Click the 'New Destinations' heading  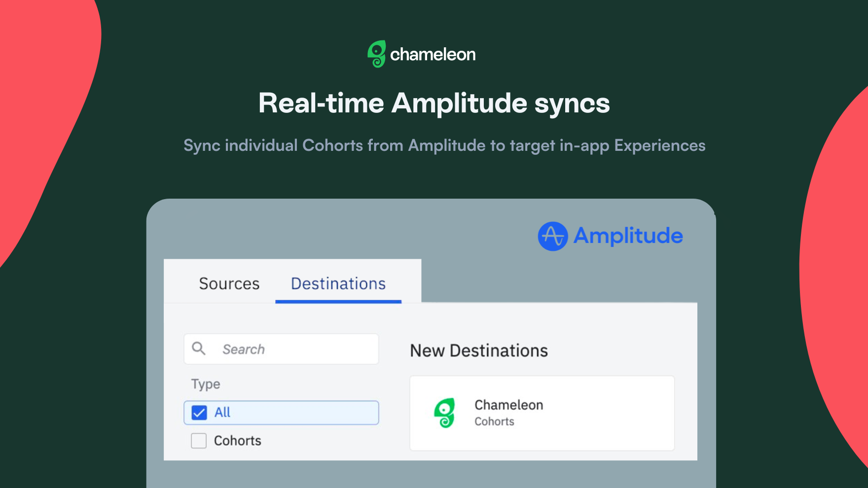[479, 350]
